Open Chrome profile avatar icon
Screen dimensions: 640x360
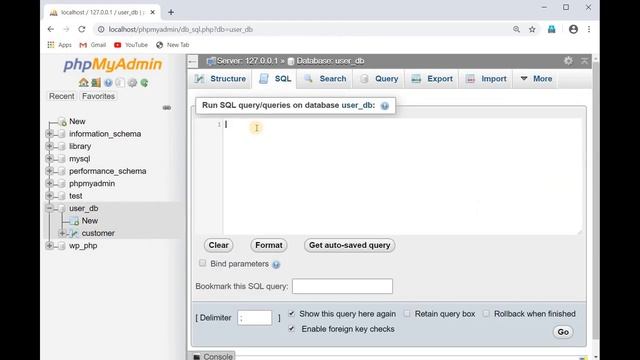[573, 29]
